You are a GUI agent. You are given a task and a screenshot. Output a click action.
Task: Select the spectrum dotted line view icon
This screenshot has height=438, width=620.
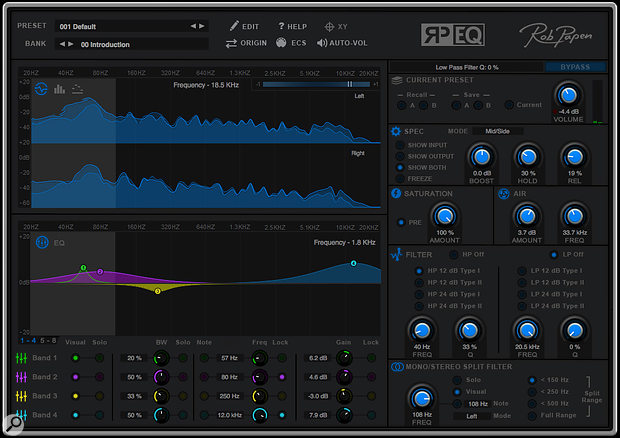coord(78,89)
